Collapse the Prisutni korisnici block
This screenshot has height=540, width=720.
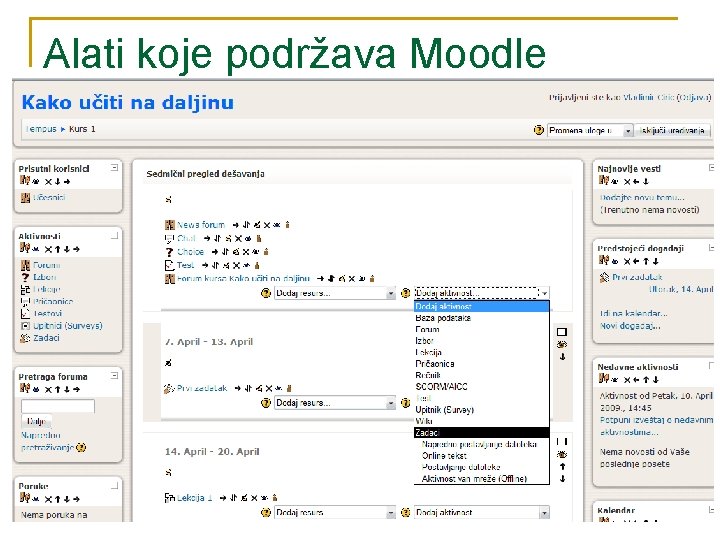click(x=114, y=168)
